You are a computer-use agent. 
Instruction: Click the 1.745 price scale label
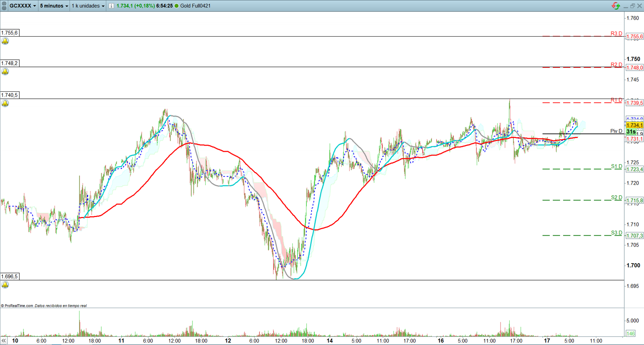click(633, 80)
